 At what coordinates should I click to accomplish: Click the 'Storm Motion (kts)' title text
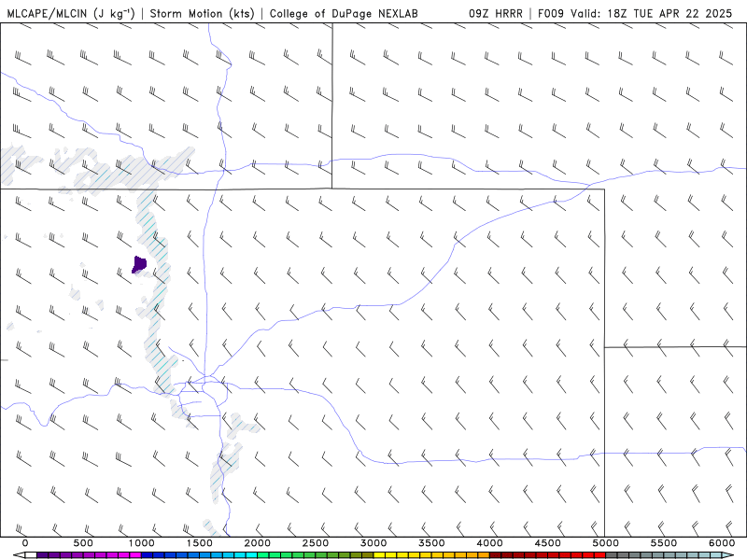203,13
